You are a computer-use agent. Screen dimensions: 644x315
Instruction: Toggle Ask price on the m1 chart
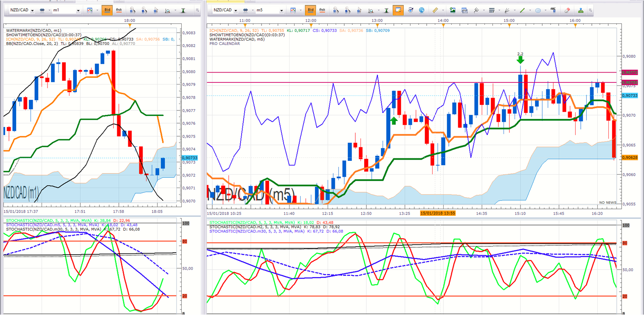119,10
